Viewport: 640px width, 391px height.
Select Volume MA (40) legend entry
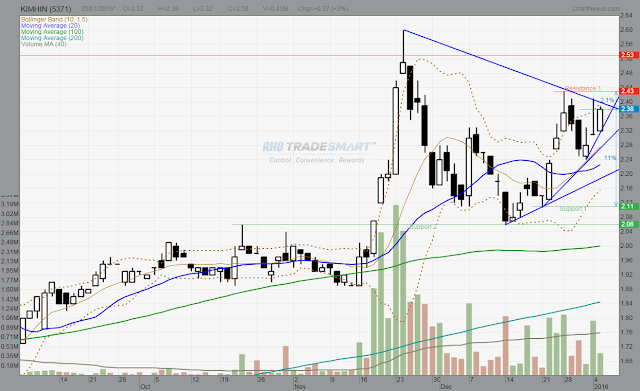(44, 44)
